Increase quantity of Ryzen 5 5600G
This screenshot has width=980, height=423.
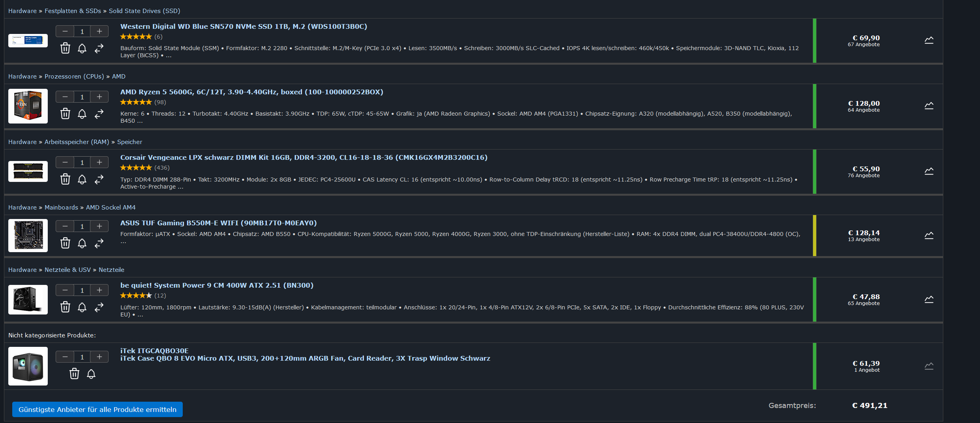(99, 97)
